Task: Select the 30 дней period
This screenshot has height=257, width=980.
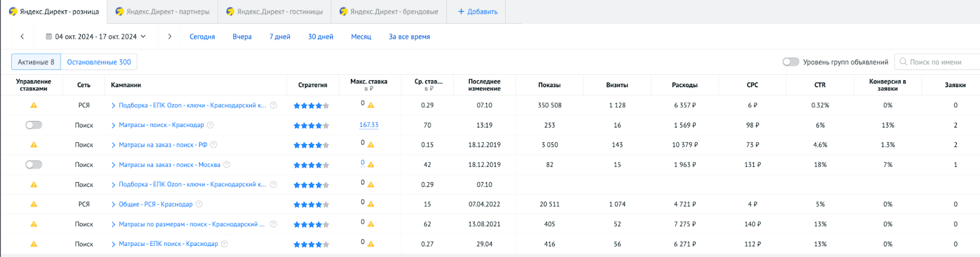Action: click(320, 37)
